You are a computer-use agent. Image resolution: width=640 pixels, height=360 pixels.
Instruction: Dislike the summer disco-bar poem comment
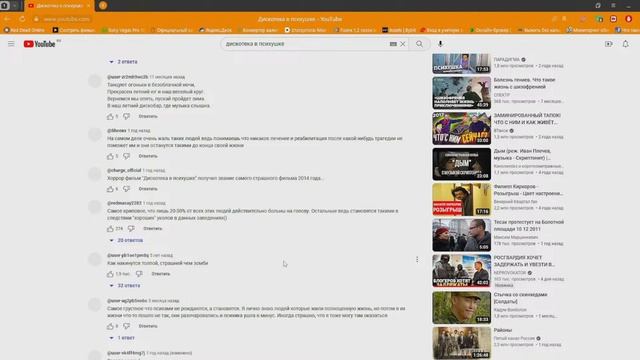(127, 116)
